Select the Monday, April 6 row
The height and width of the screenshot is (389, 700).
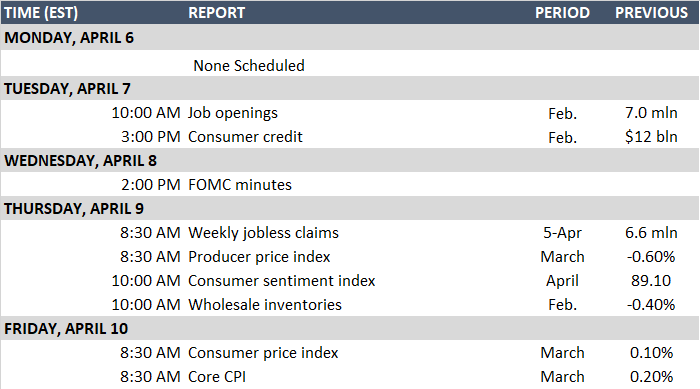coord(350,38)
